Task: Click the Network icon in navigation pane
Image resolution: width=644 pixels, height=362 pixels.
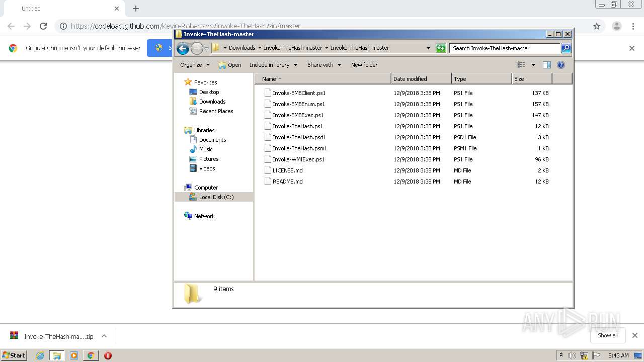Action: 188,216
